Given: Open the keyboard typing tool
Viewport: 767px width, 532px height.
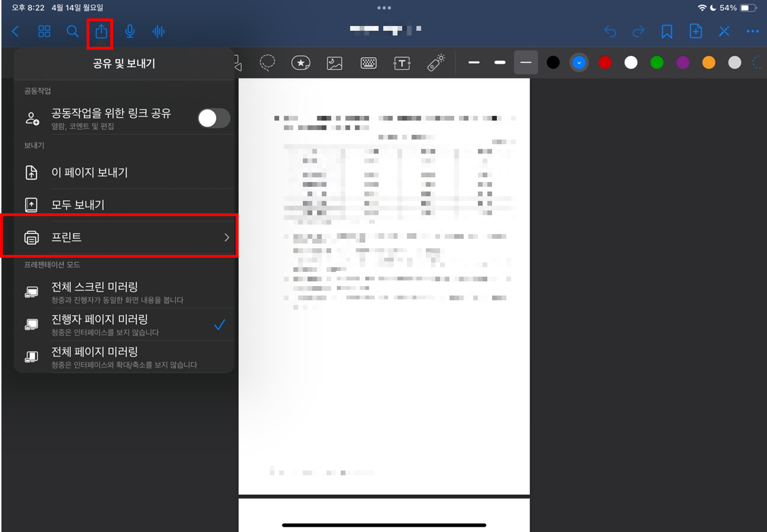Looking at the screenshot, I should coord(368,62).
